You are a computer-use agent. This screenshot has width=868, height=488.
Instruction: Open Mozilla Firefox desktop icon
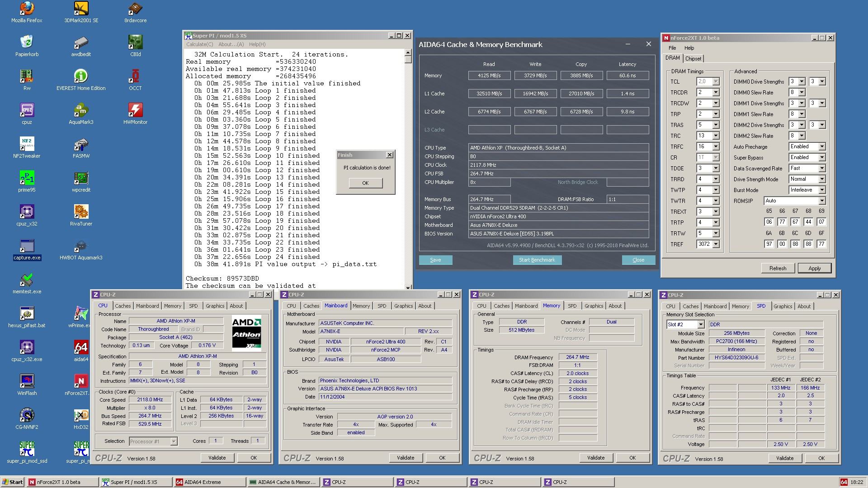(27, 13)
